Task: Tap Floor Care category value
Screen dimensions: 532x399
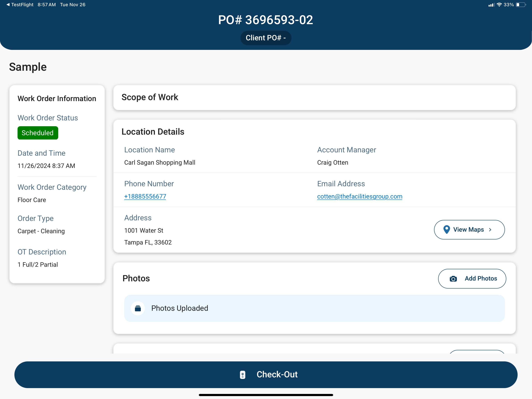Action: pos(32,200)
